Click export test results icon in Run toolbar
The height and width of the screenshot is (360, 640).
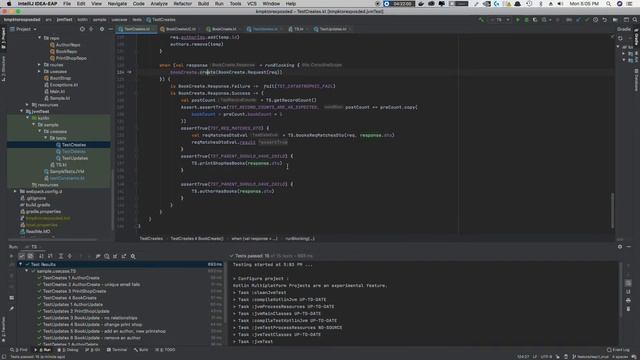(x=124, y=256)
